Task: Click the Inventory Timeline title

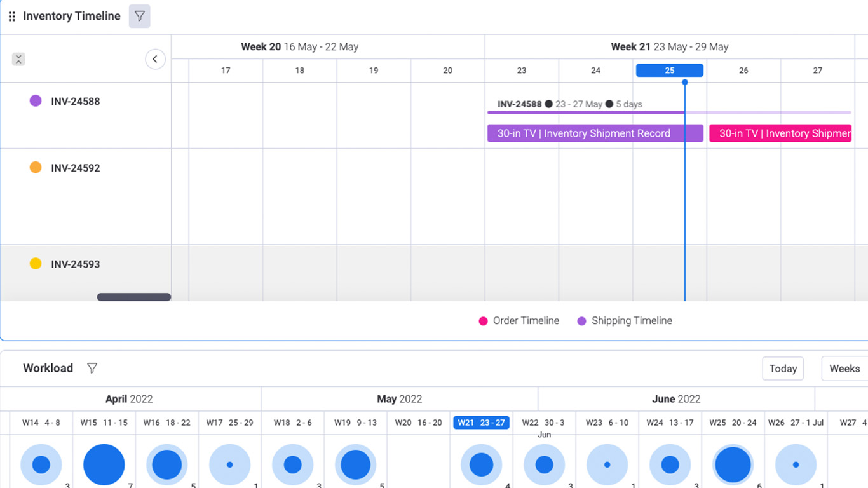Action: coord(72,16)
